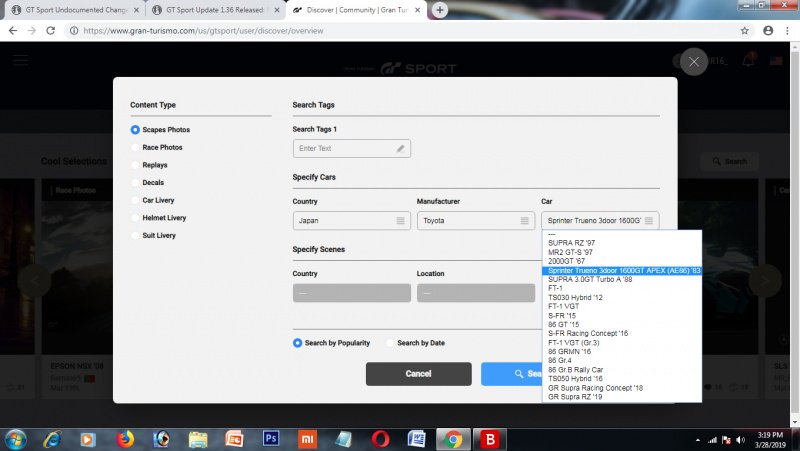Open the Mi app from taskbar
Image resolution: width=800 pixels, height=451 pixels.
click(x=307, y=439)
